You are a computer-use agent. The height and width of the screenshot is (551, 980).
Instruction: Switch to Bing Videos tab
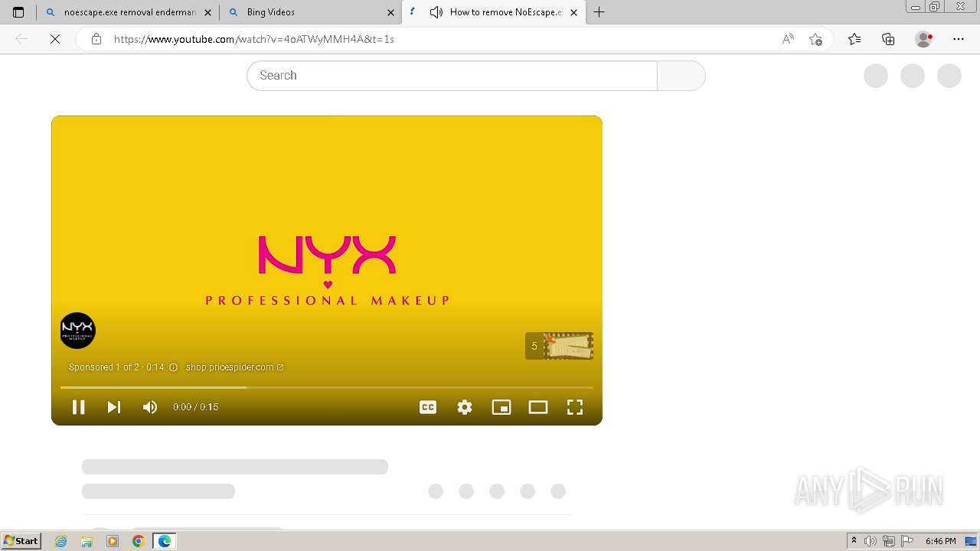click(x=310, y=12)
